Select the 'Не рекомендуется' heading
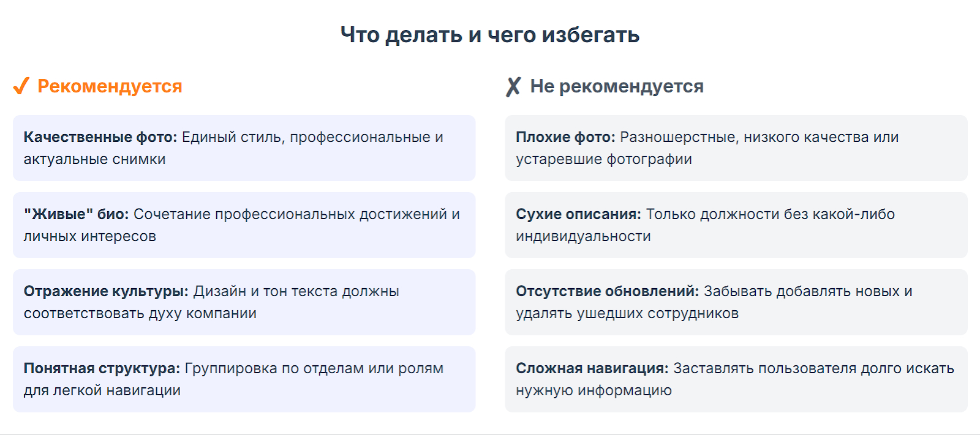The width and height of the screenshot is (980, 435). click(x=616, y=86)
